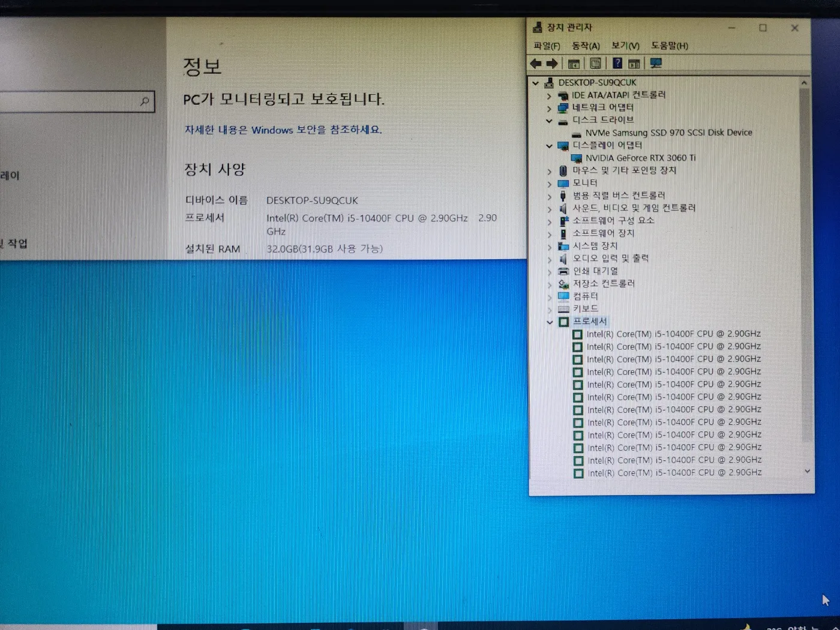
Task: Open the 파일(F) menu
Action: tap(547, 46)
